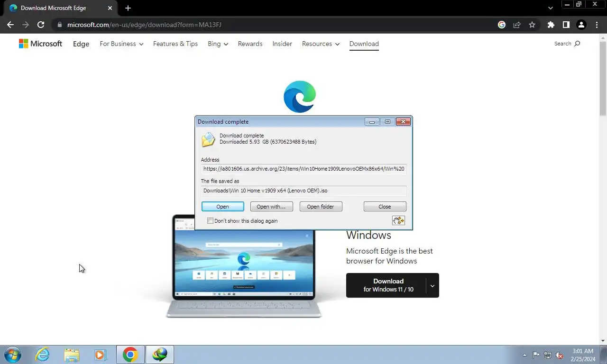Open Windows Explorer from taskbar
Screen dimensions: 607x364
tap(72, 355)
